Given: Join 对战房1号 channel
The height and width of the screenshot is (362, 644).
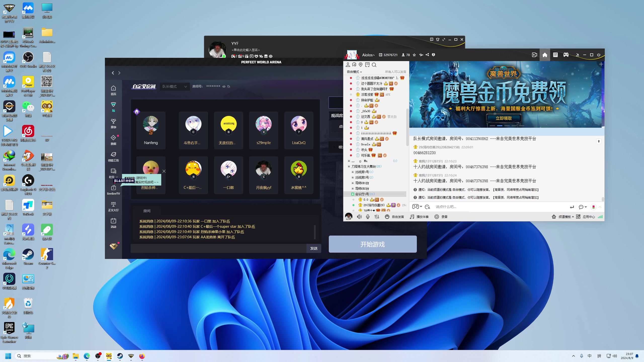Looking at the screenshot, I should pos(364,172).
